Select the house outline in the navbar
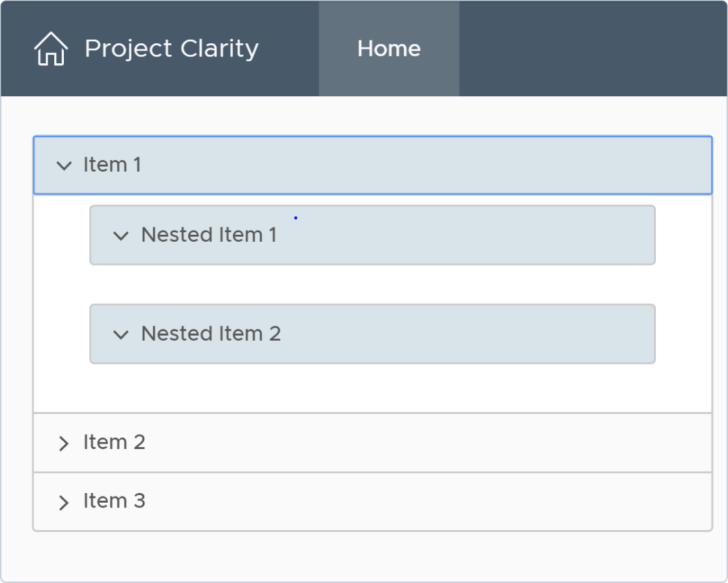Image resolution: width=728 pixels, height=583 pixels. click(x=51, y=48)
